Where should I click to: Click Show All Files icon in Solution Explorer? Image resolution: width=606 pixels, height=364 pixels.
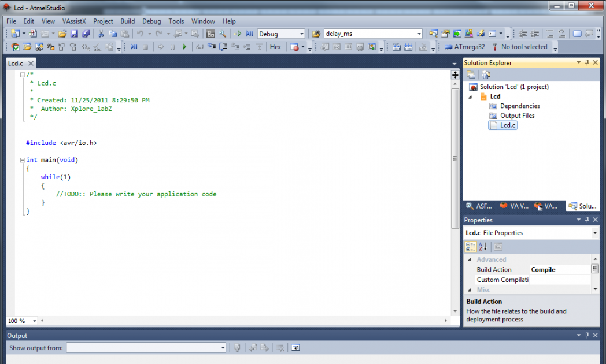point(486,75)
